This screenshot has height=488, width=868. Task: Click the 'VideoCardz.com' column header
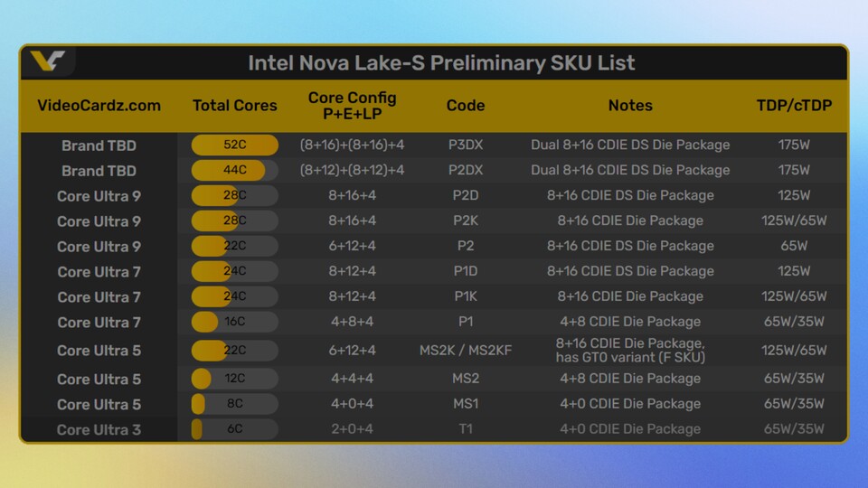(99, 105)
